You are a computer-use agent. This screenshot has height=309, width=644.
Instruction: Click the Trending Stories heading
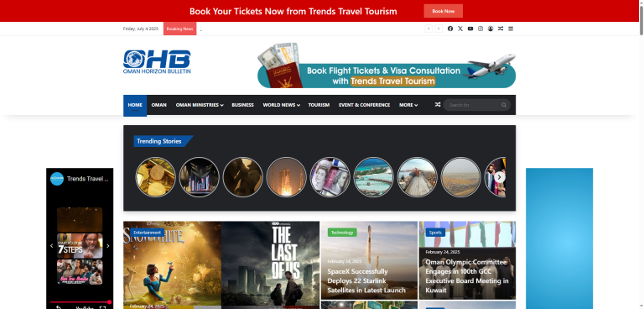tap(159, 141)
